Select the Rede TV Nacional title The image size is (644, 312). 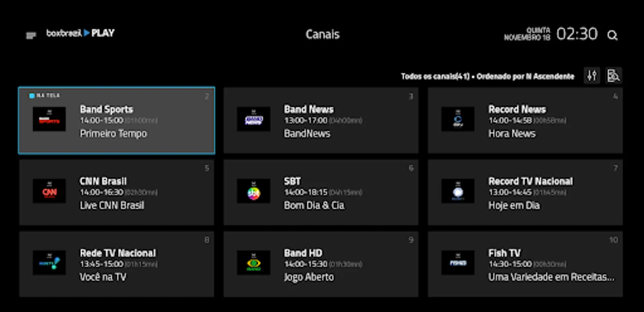click(x=118, y=253)
